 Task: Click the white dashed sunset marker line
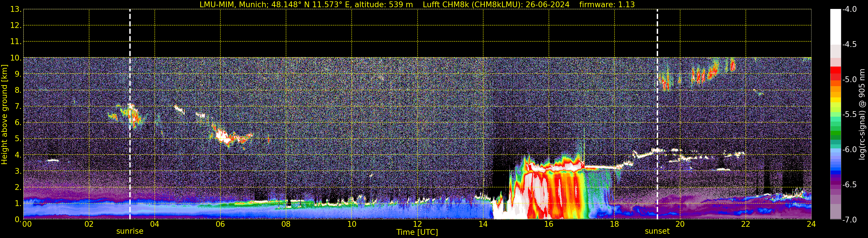[657, 115]
